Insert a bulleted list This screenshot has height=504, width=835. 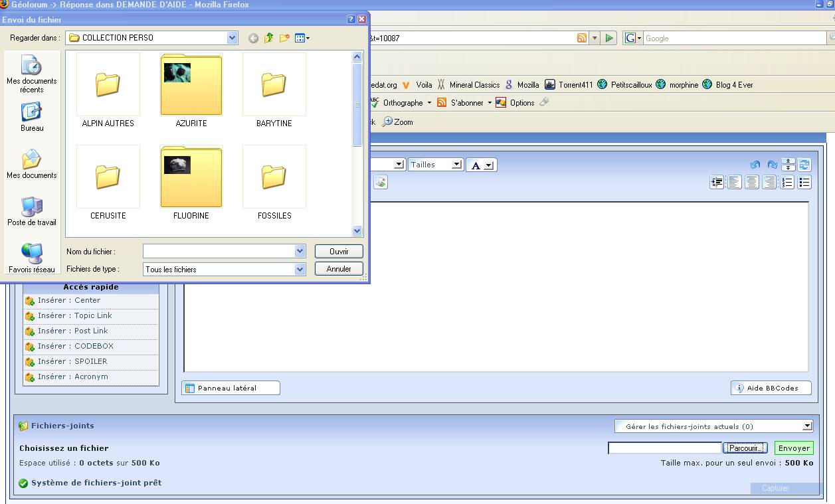804,183
